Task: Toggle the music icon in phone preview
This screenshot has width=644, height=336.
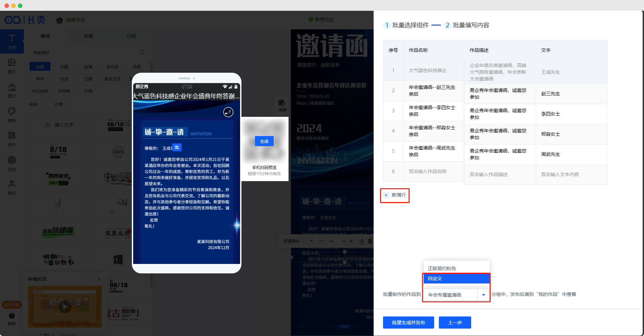Action: tap(228, 112)
